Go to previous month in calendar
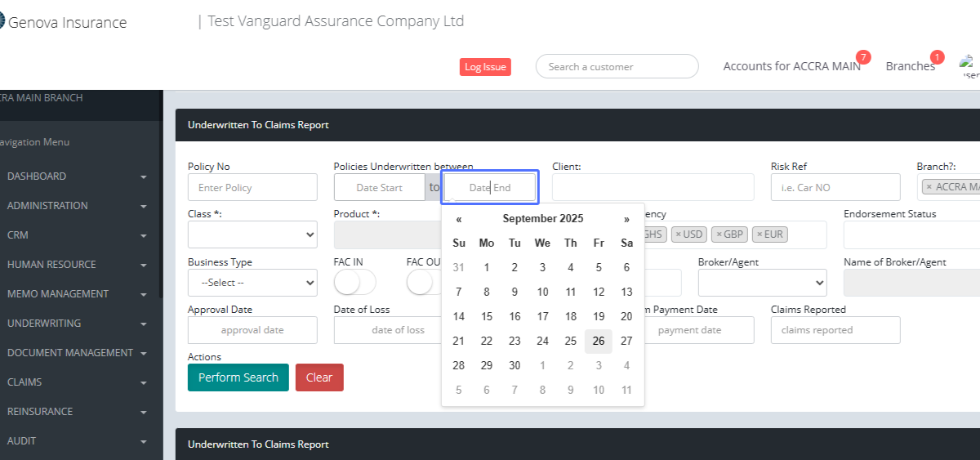The image size is (980, 460). (x=459, y=219)
